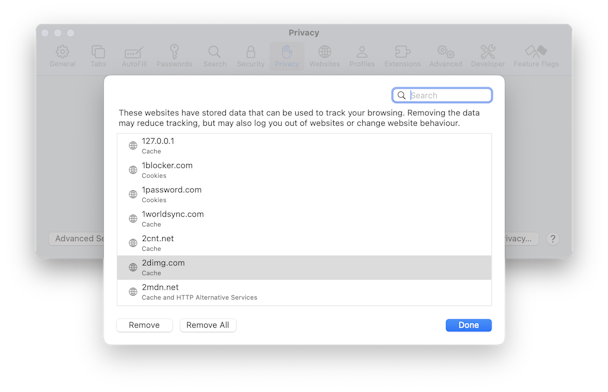Click Remove All website data

click(x=208, y=325)
